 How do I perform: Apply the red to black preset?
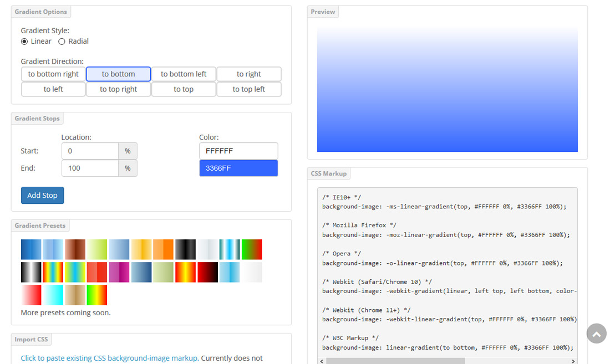point(208,272)
